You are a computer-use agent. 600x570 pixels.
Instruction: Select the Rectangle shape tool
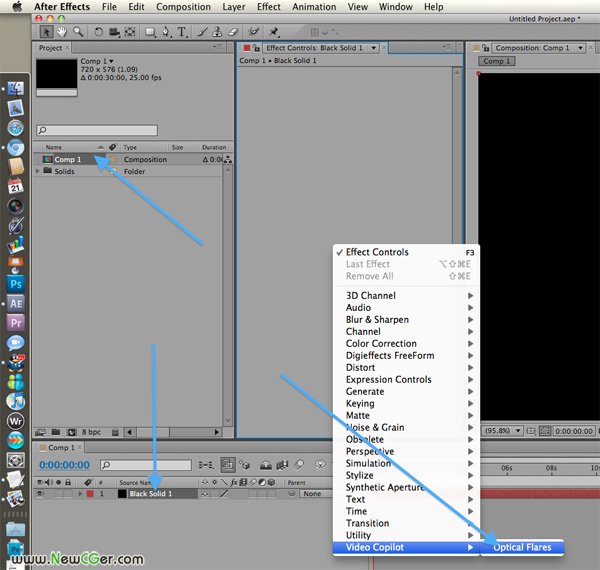coord(150,33)
